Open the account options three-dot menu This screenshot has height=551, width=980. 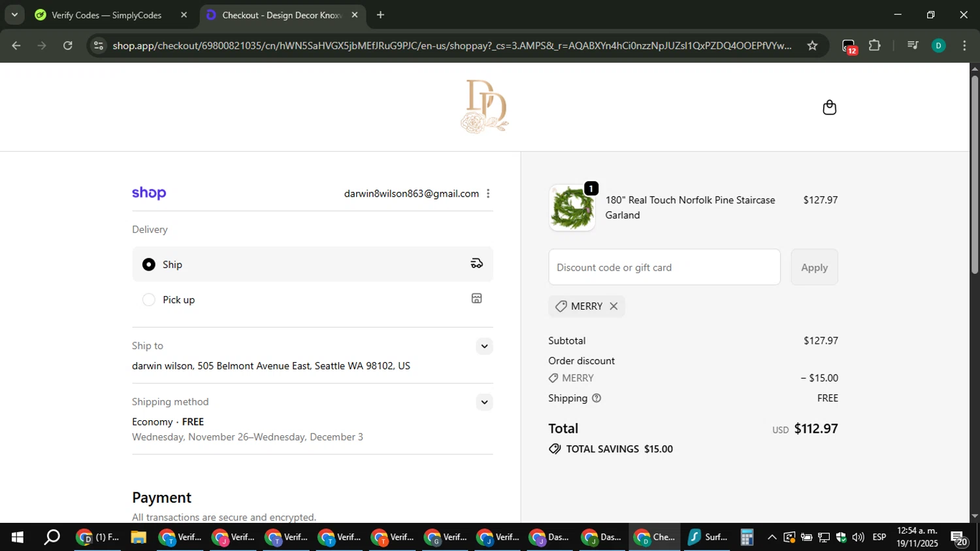488,193
